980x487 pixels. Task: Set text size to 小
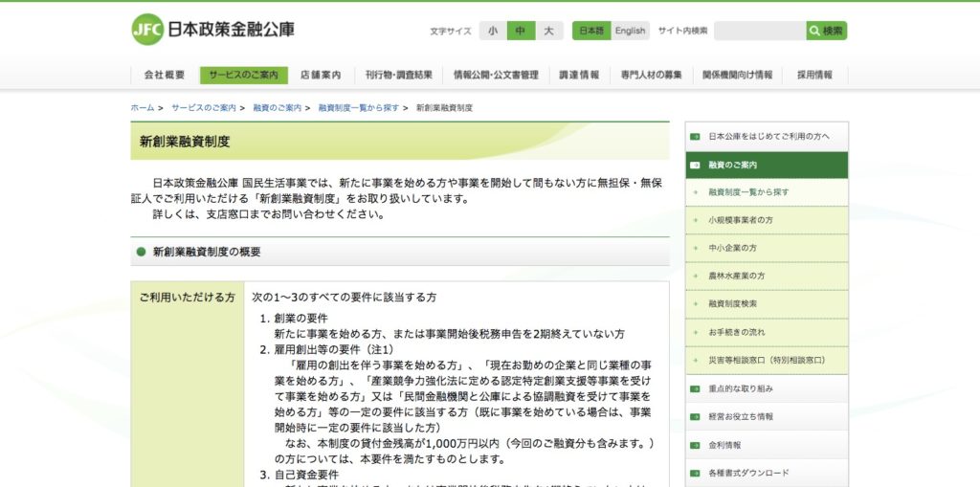[x=493, y=31]
